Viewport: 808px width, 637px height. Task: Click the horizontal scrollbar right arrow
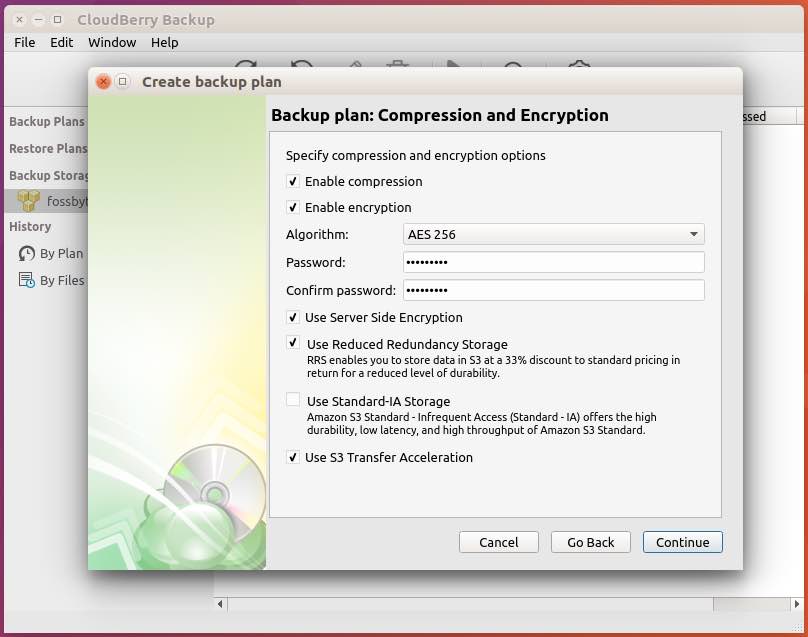797,604
